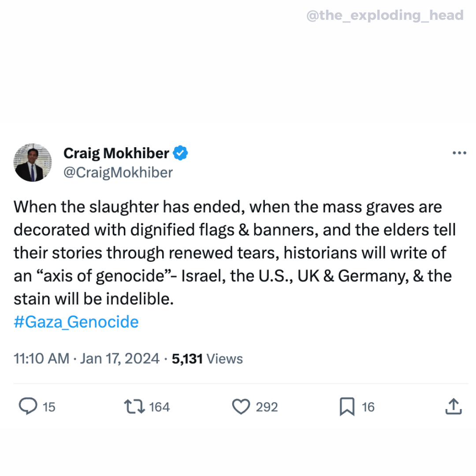Image resolution: width=476 pixels, height=476 pixels.
Task: Click the reply count of 15
Action: [49, 407]
